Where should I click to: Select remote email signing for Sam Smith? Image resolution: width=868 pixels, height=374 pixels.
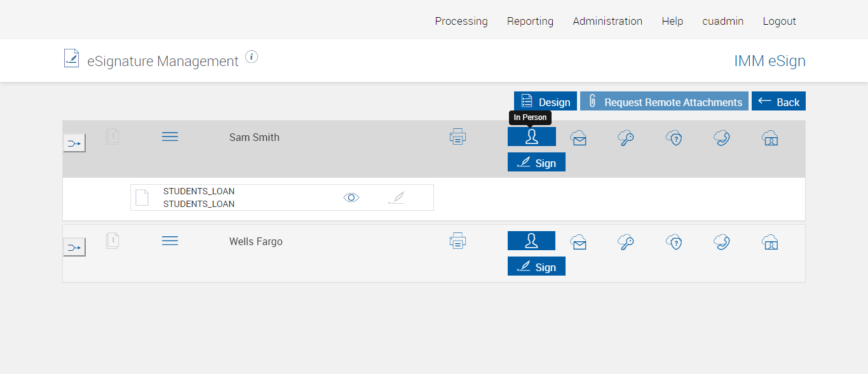click(578, 138)
